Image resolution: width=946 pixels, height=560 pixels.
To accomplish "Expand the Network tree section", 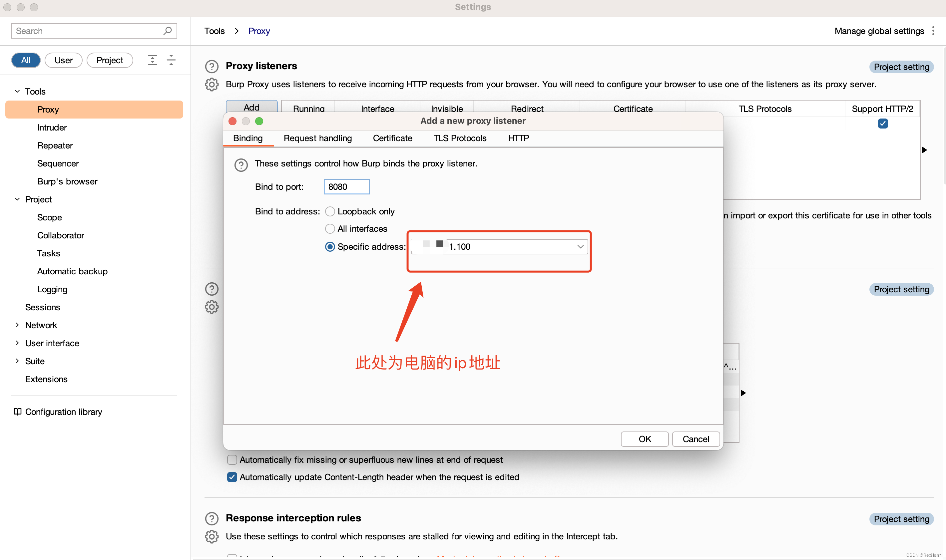I will click(17, 325).
